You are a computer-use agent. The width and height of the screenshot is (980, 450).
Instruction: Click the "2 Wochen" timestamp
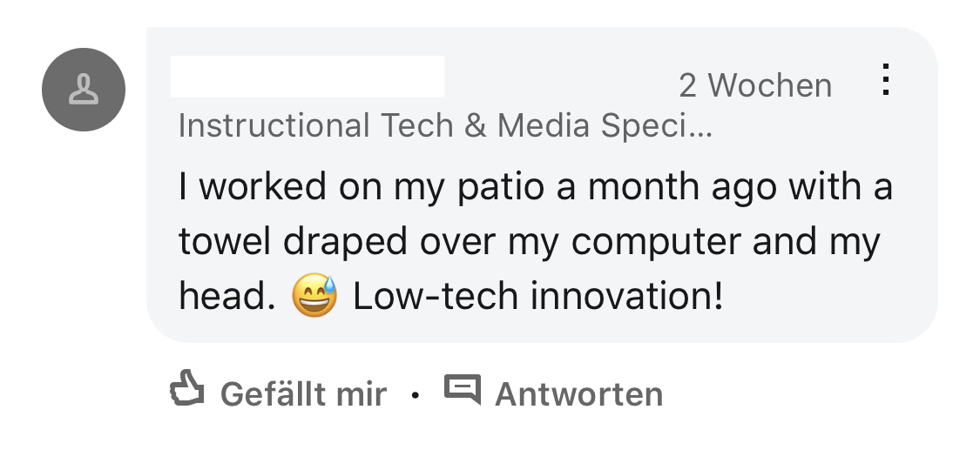[755, 85]
